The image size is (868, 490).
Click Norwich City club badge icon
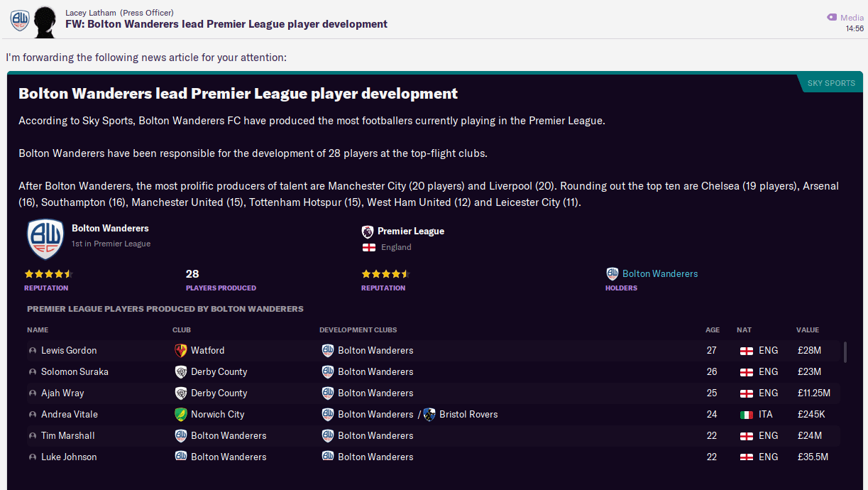tap(181, 414)
